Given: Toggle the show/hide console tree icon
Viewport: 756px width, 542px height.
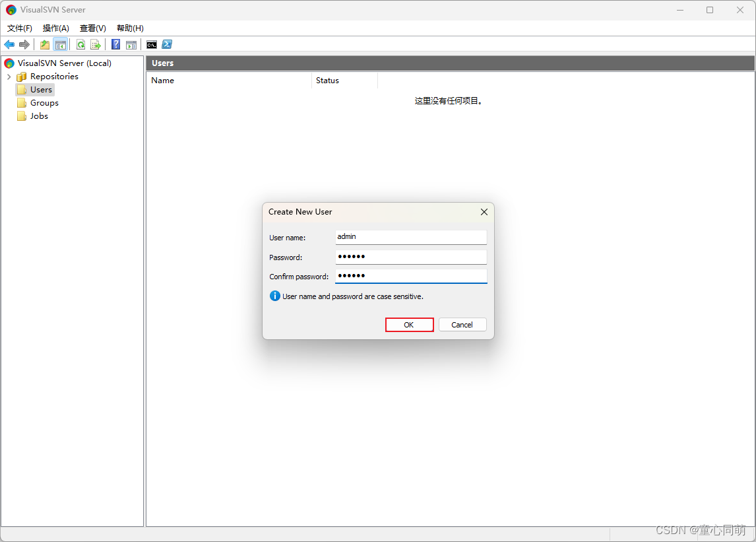Looking at the screenshot, I should (60, 45).
